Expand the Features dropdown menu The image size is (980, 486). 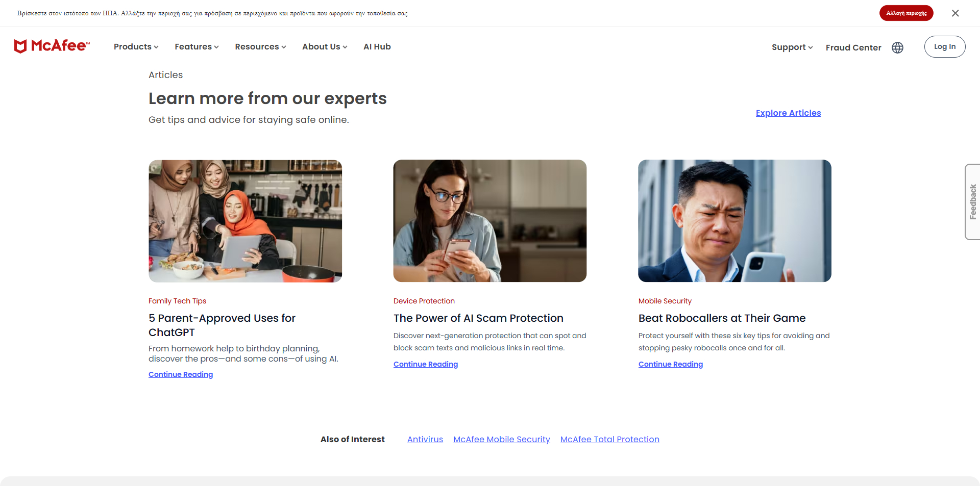[197, 47]
